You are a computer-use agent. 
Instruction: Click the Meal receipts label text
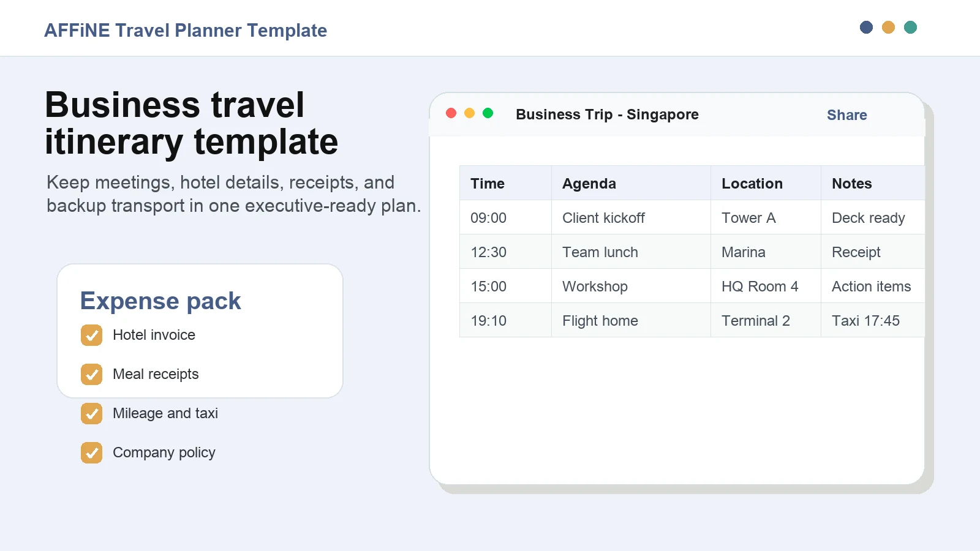tap(156, 374)
